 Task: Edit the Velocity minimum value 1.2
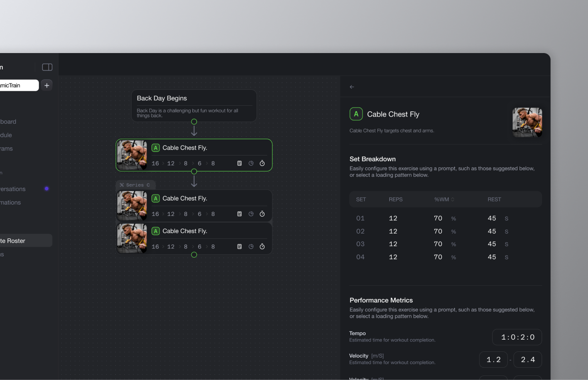tap(493, 360)
